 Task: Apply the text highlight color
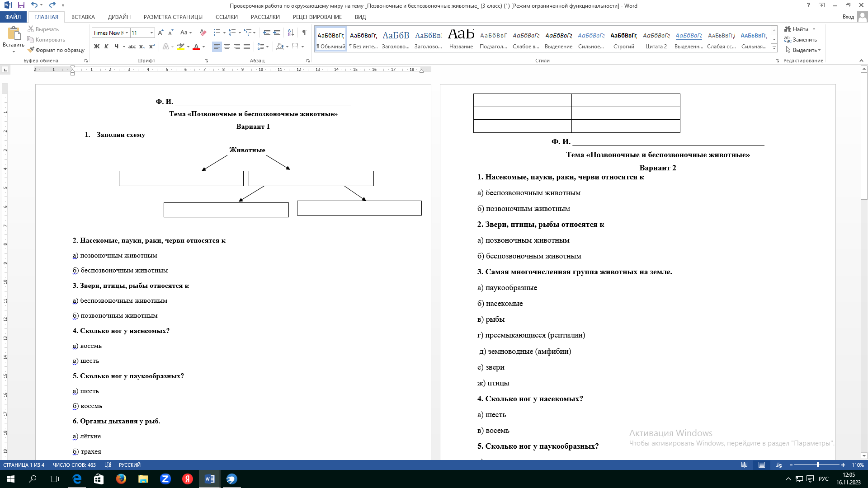coord(181,47)
